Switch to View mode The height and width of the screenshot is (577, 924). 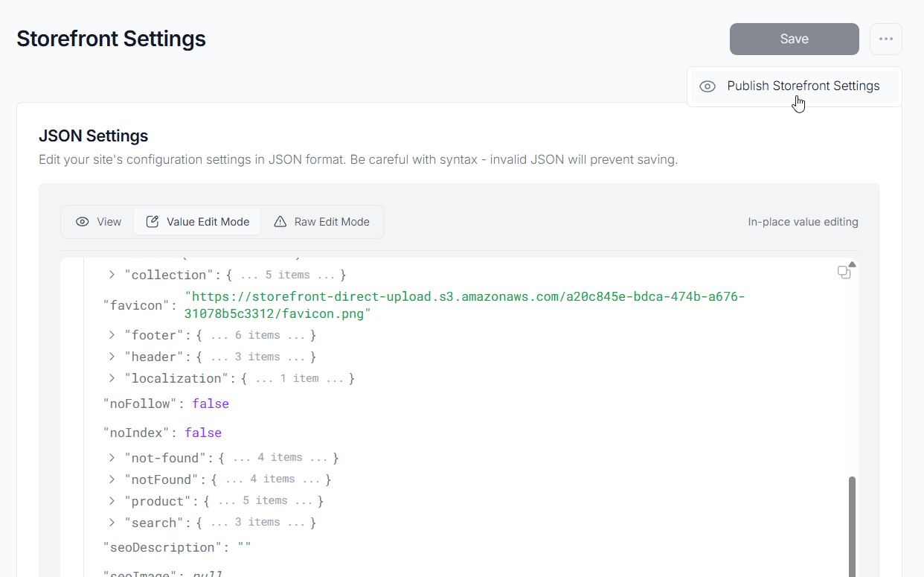tap(98, 221)
